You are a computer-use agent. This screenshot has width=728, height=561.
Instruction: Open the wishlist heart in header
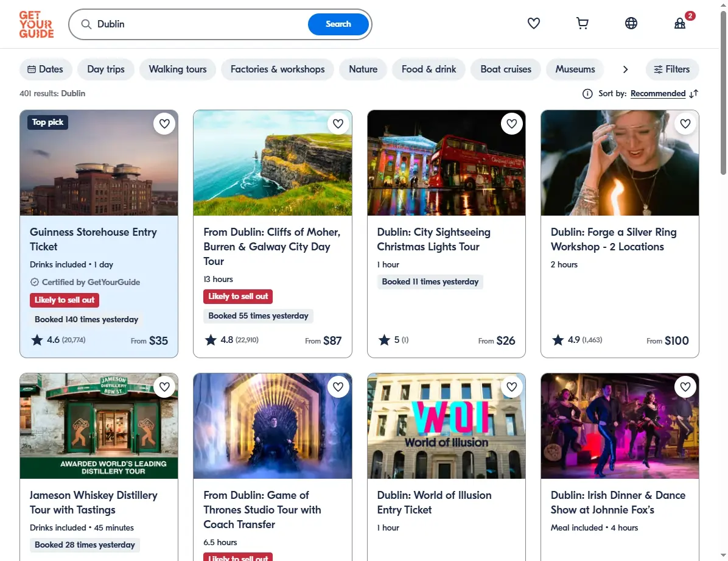(x=533, y=23)
